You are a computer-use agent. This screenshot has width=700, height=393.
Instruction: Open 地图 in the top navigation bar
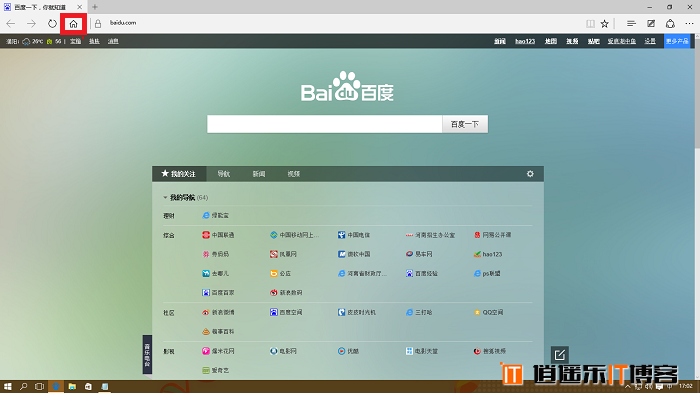[551, 41]
